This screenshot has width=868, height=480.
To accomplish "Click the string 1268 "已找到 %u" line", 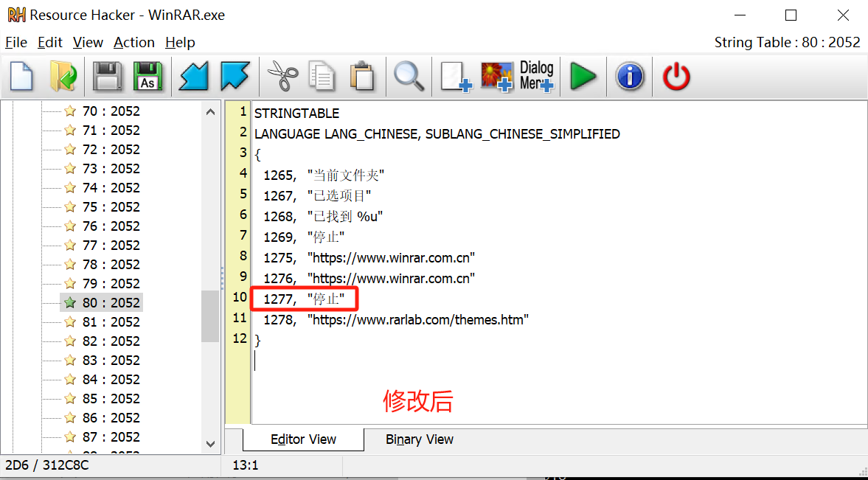I will pos(323,217).
